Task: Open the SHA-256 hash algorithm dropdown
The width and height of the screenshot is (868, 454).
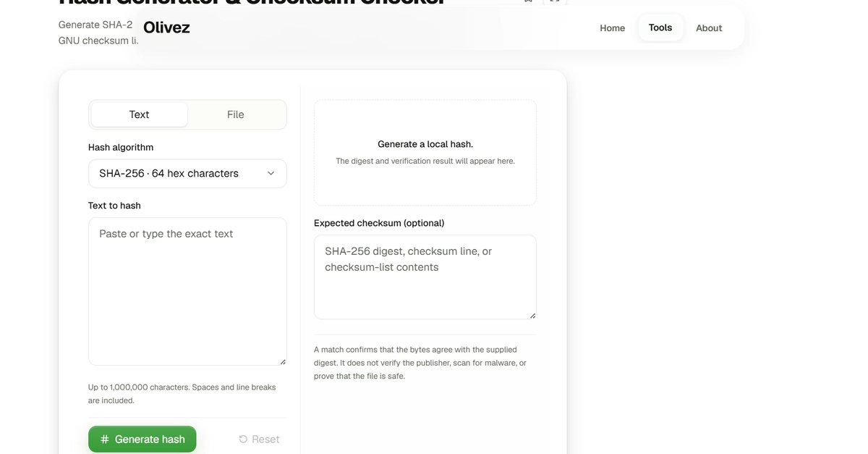Action: pyautogui.click(x=187, y=174)
